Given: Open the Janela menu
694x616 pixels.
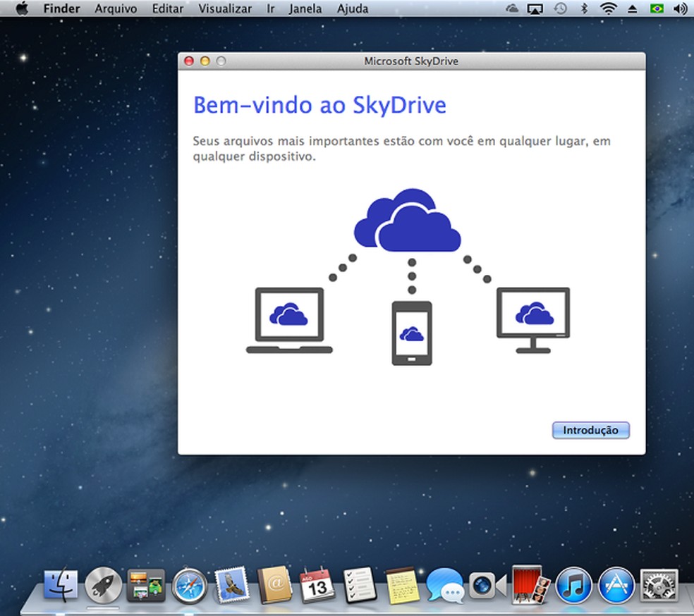Looking at the screenshot, I should [305, 8].
